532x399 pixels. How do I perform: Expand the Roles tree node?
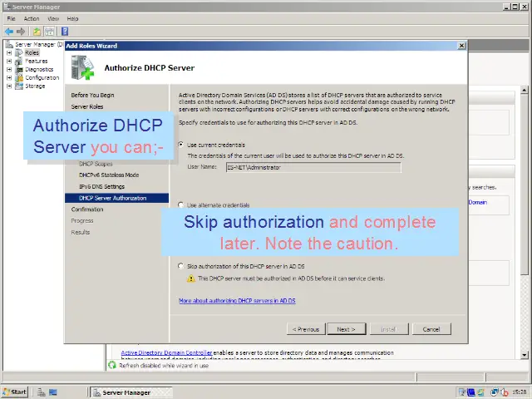point(9,52)
